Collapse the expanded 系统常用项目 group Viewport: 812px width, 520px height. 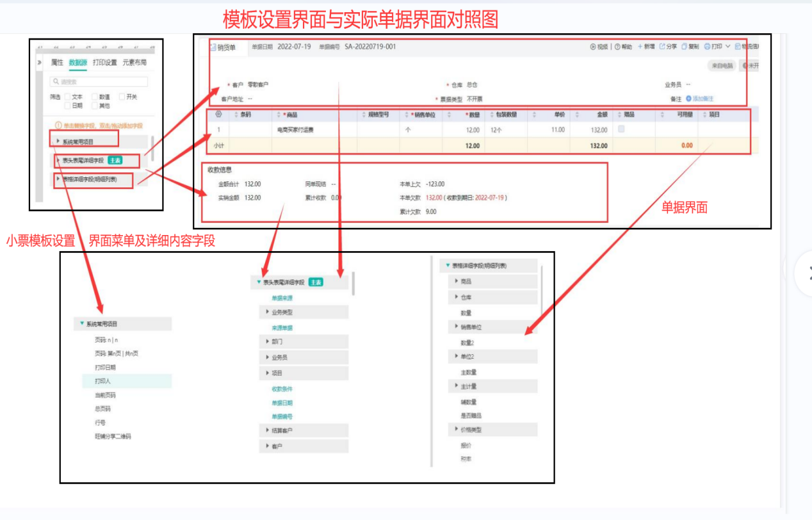tap(123, 324)
